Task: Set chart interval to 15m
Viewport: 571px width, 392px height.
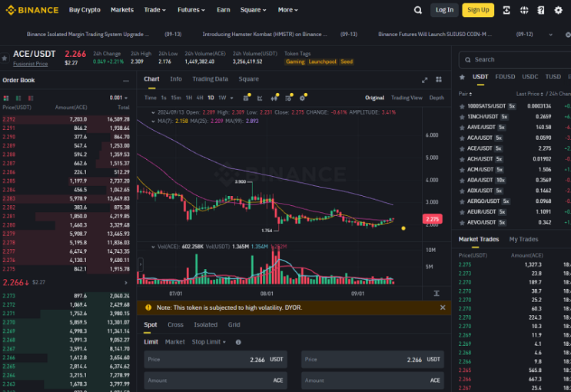Action: (x=176, y=98)
